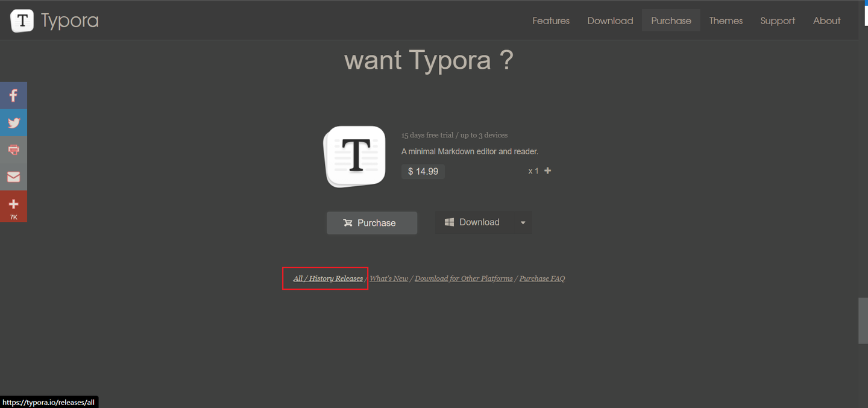Open more share options plus icon

[13, 207]
